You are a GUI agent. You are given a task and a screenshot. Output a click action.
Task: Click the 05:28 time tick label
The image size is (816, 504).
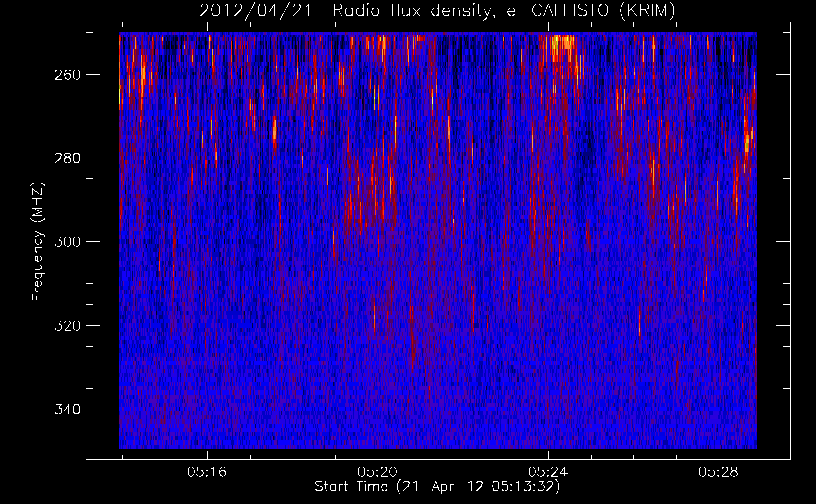point(718,472)
